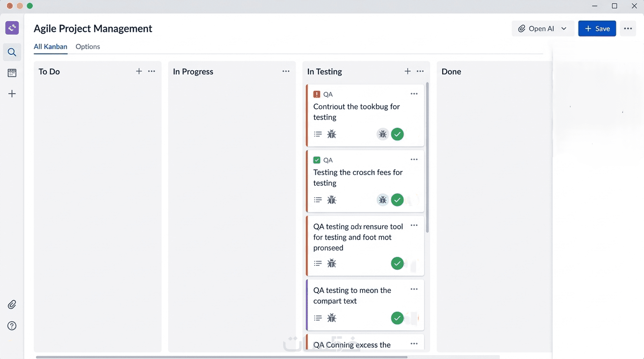Switch to the Options tab
The height and width of the screenshot is (359, 644).
tap(88, 47)
